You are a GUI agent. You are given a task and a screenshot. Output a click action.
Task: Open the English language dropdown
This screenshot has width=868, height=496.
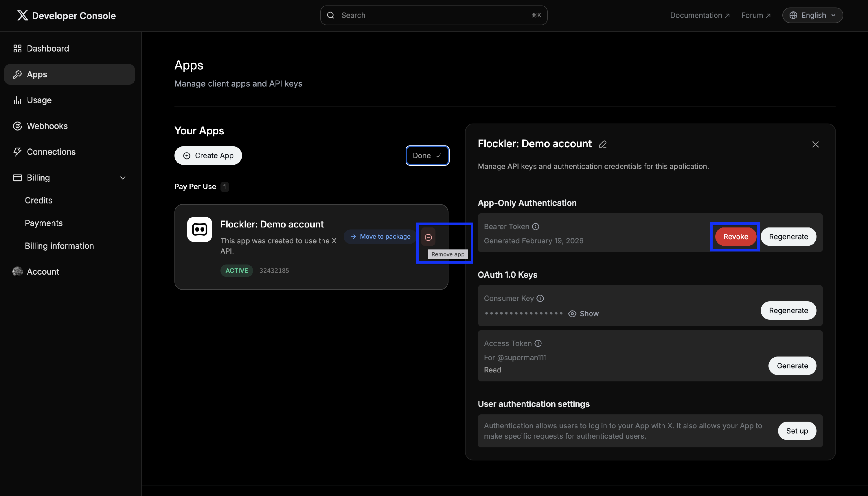[812, 15]
